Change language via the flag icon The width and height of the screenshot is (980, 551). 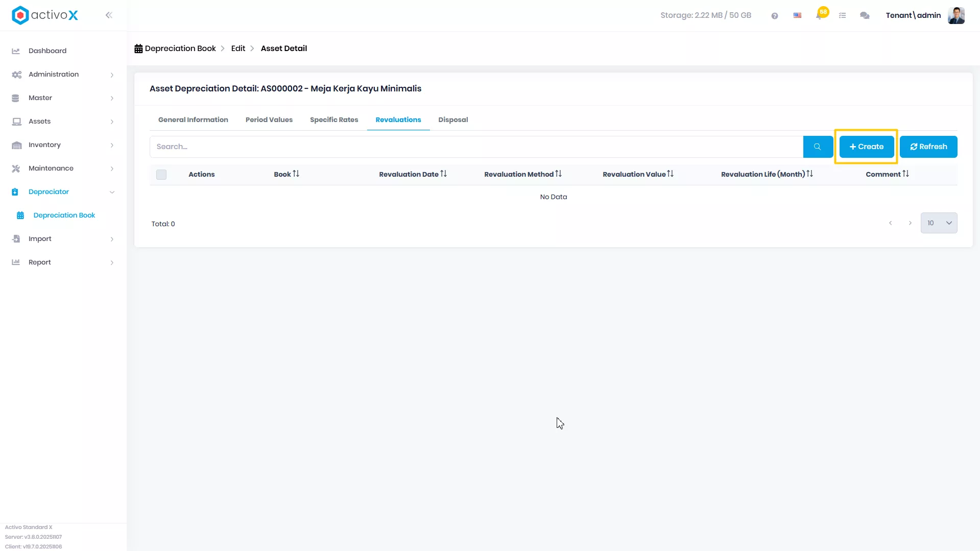(797, 16)
